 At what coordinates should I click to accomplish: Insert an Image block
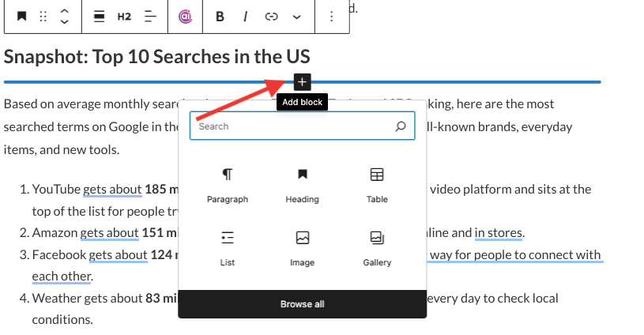point(303,249)
